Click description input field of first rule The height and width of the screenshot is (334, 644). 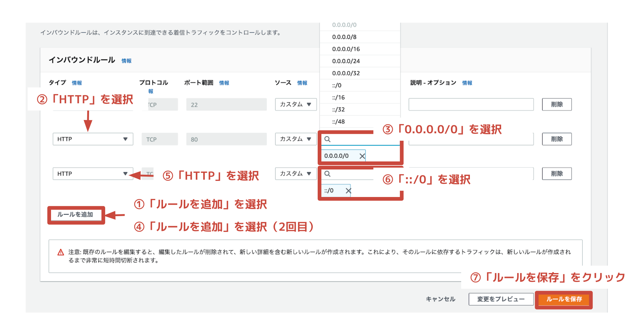[471, 105]
